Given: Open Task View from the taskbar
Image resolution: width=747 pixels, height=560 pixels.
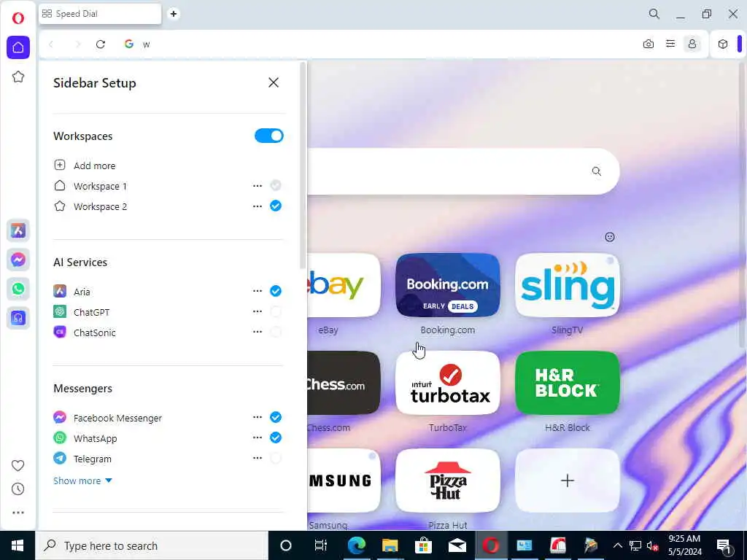Looking at the screenshot, I should pyautogui.click(x=321, y=545).
